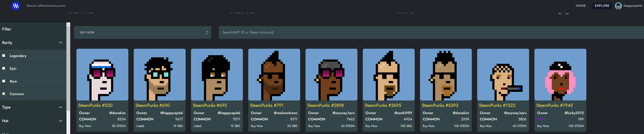
Task: Click Buy Now on SteemPunks #3695
Action: pyautogui.click(x=371, y=126)
